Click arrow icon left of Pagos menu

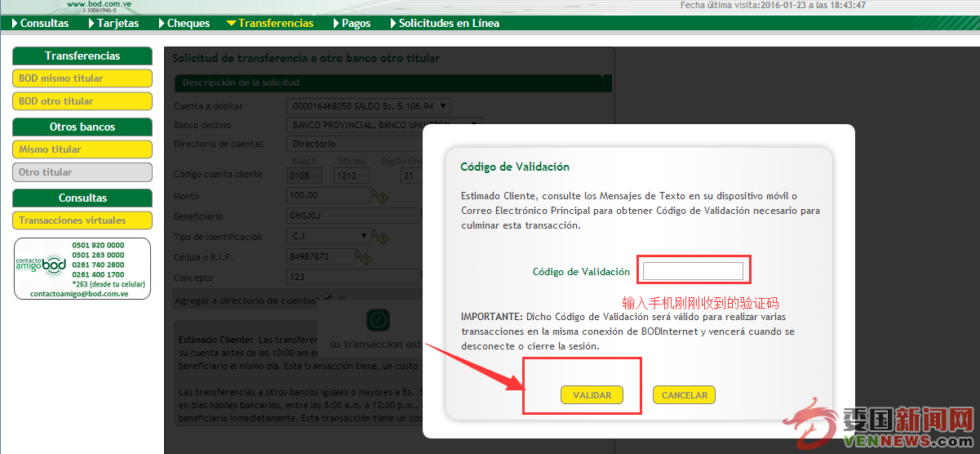[x=336, y=23]
